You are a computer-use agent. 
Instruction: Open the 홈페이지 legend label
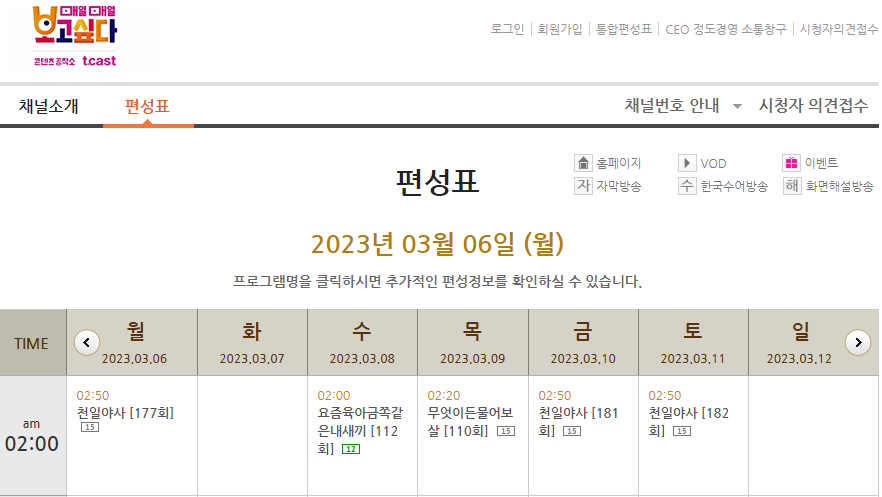pyautogui.click(x=619, y=163)
